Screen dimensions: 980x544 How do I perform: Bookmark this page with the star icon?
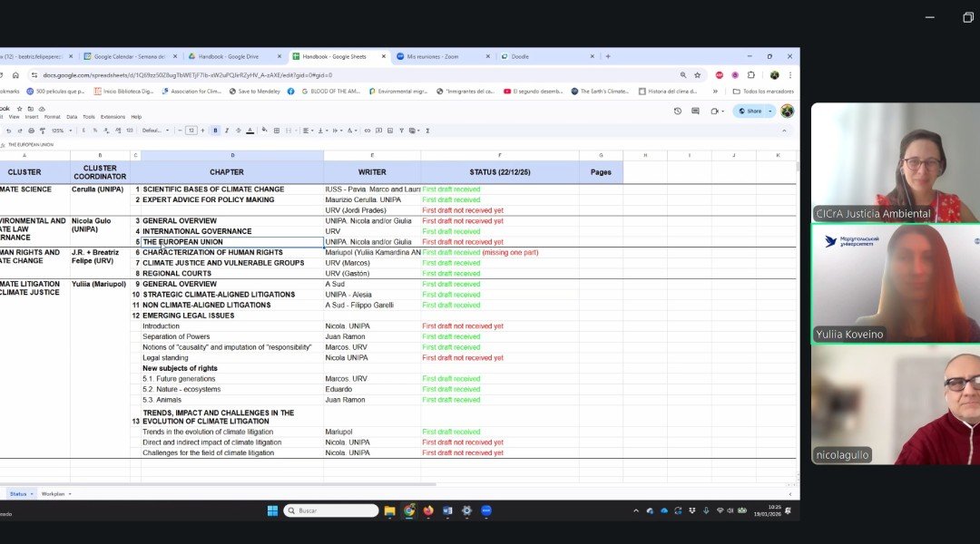697,75
